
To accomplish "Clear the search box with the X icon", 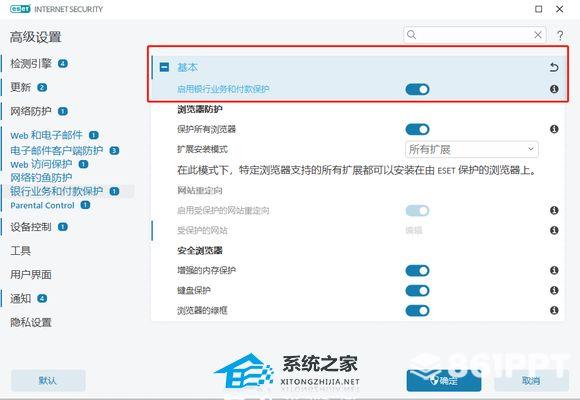I will [538, 35].
